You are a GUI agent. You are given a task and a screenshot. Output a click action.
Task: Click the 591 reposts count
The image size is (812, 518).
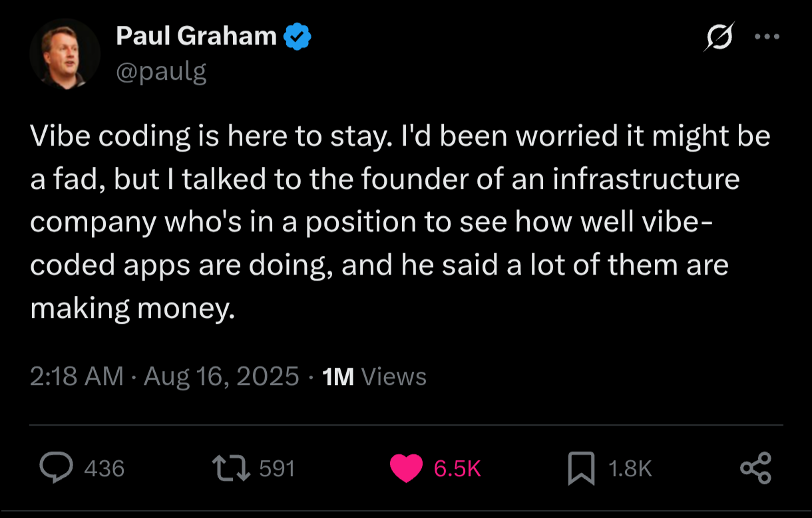pos(276,469)
